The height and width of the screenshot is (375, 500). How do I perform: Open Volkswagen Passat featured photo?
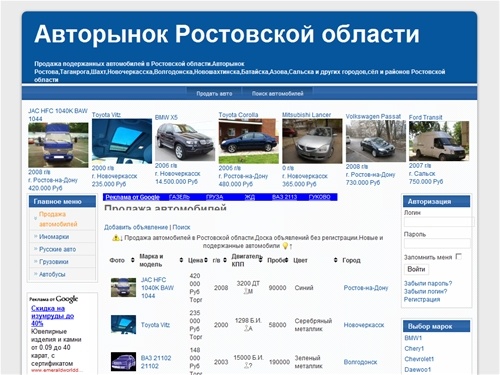[x=376, y=141]
